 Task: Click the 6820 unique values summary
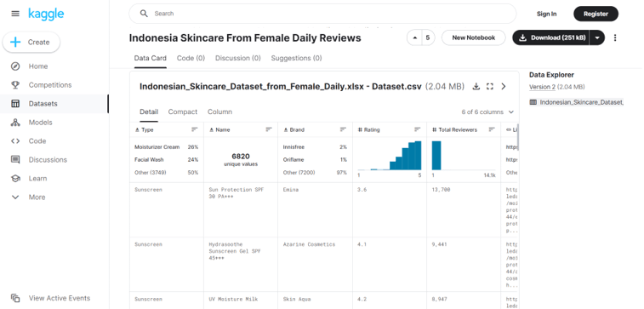tap(241, 159)
